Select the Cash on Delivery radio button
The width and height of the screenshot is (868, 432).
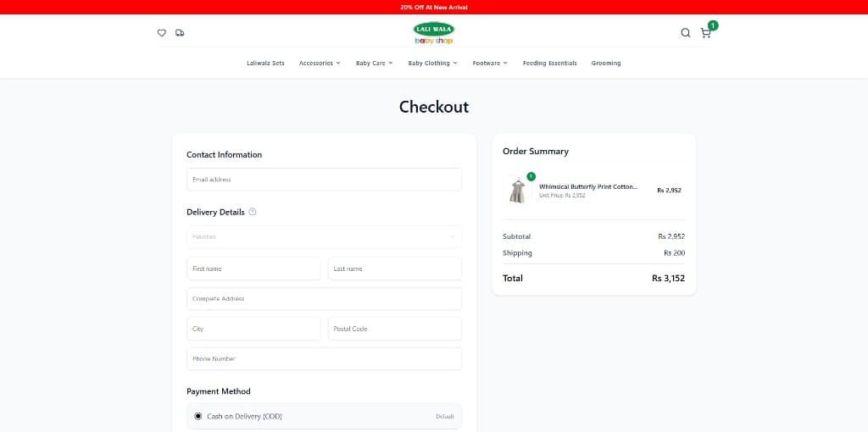point(198,416)
